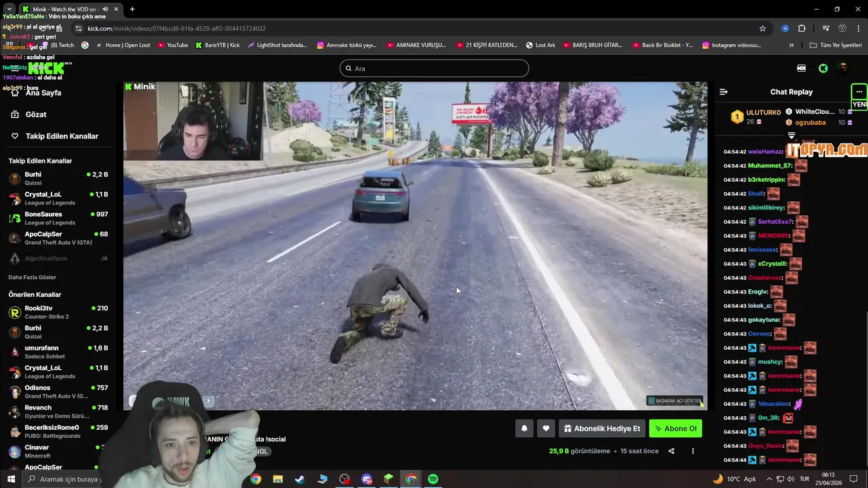868x488 pixels.
Task: Click the Kick search field 'Ara'
Action: (x=434, y=68)
